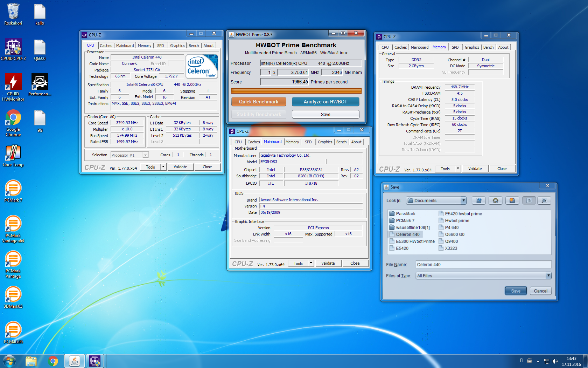Open About tab in Memory CPU-Z window

tap(503, 47)
